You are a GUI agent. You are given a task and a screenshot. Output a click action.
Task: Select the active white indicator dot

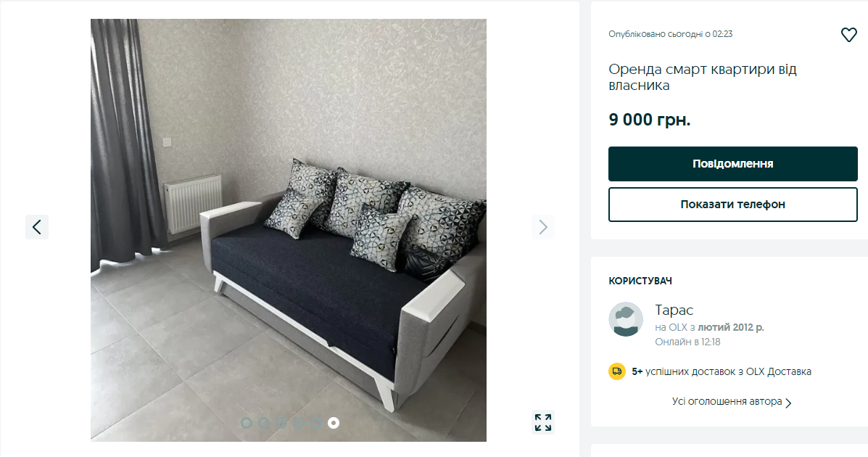(x=334, y=423)
